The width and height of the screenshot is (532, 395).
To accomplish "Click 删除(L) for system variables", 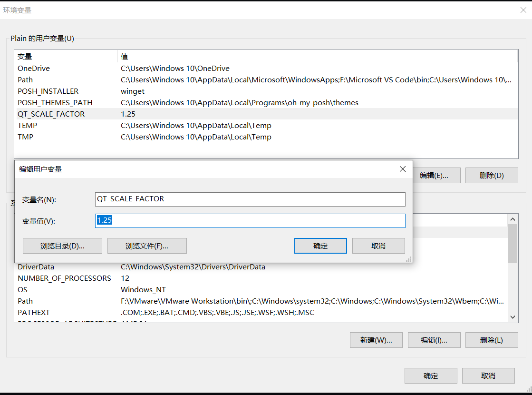I will coord(492,340).
